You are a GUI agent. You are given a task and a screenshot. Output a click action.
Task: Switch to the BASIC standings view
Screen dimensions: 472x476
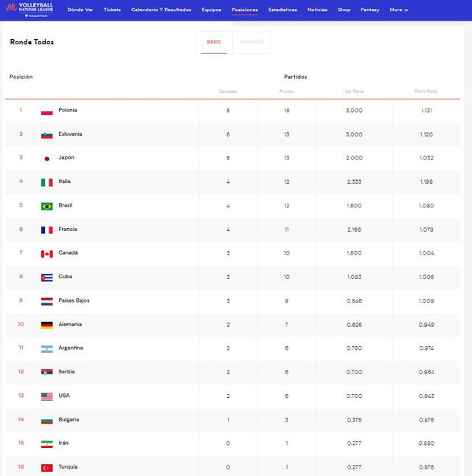[214, 42]
